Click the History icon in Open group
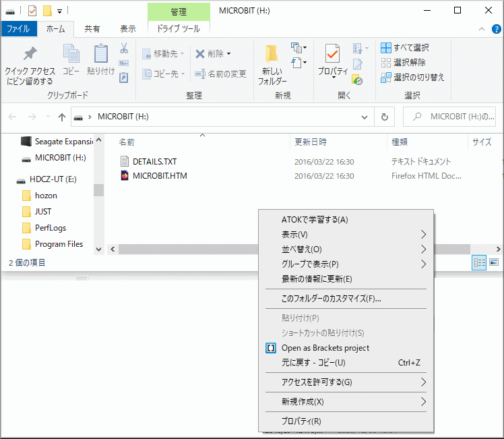This screenshot has height=439, width=504. pyautogui.click(x=357, y=80)
